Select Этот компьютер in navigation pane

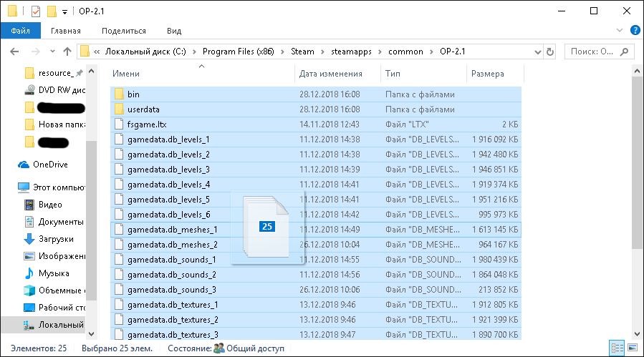(x=52, y=187)
